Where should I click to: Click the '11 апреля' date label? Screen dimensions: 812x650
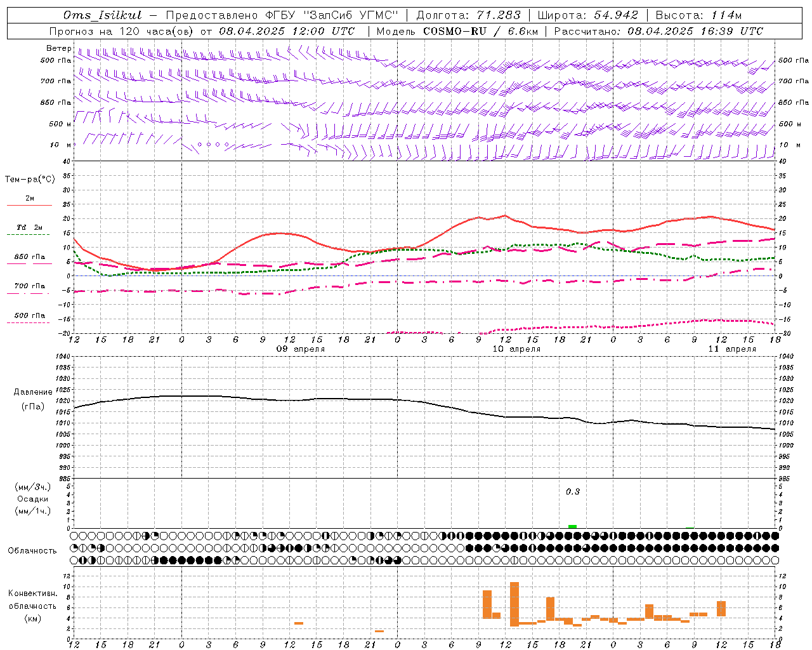tap(732, 349)
